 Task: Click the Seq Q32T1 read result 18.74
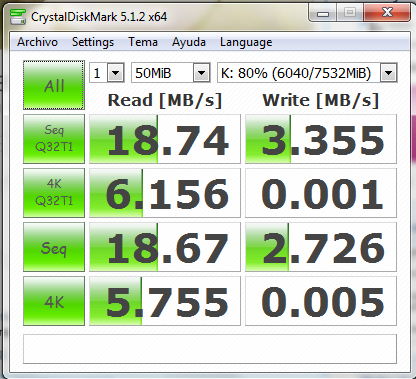coord(165,139)
